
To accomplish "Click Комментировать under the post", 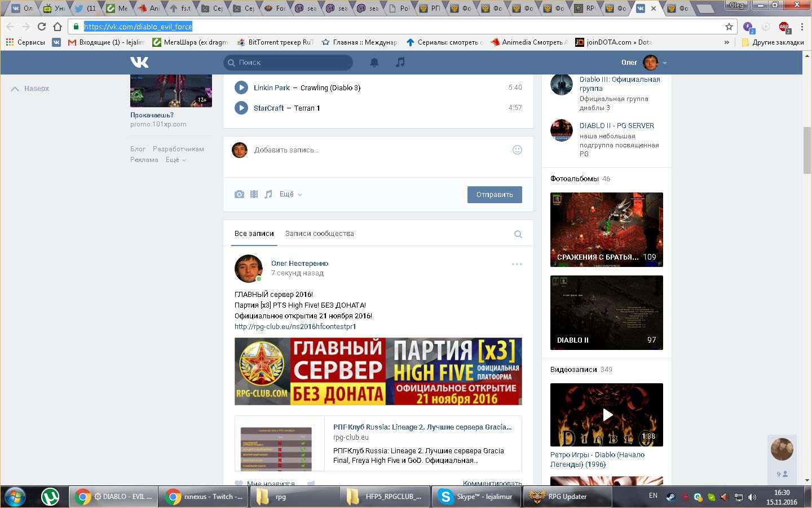I will [x=492, y=483].
